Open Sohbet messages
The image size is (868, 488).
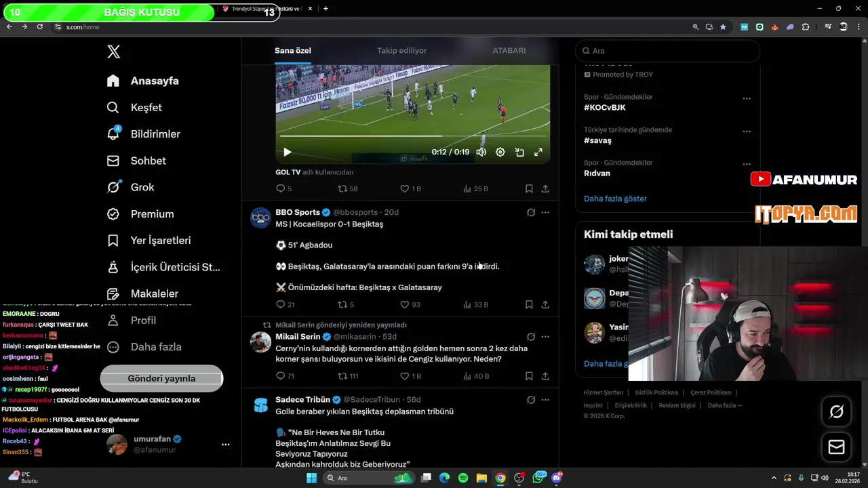(x=137, y=161)
